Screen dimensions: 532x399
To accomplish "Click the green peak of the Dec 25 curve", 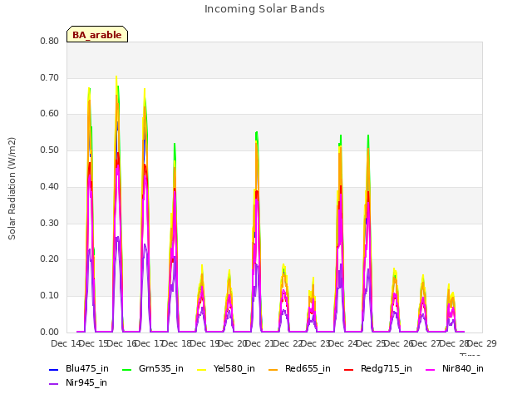I will click(368, 135).
